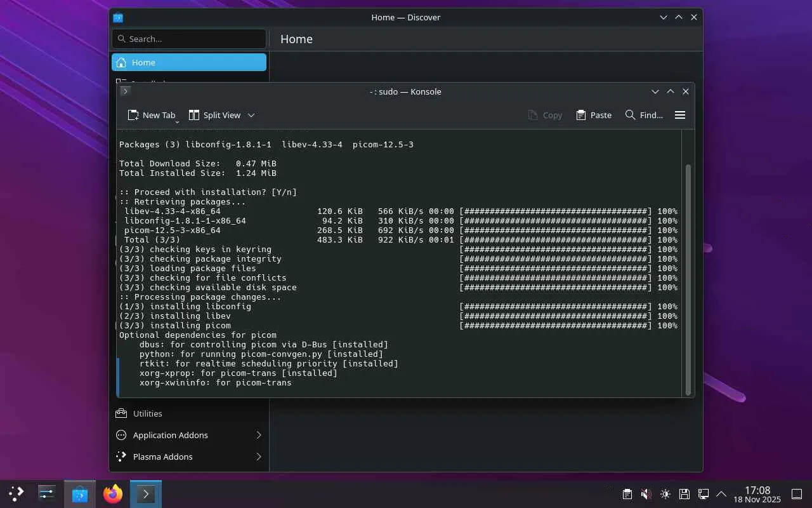812x508 pixels.
Task: Paste clipboard contents using the Paste button
Action: tap(594, 115)
